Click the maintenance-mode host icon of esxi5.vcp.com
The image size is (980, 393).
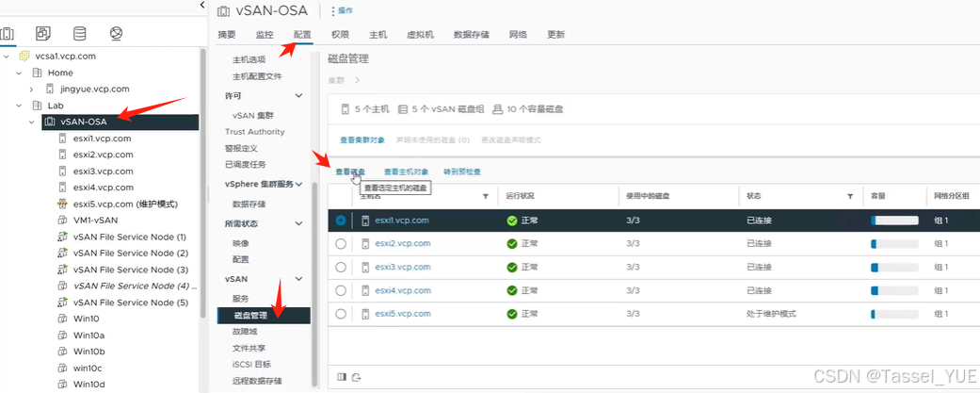62,204
